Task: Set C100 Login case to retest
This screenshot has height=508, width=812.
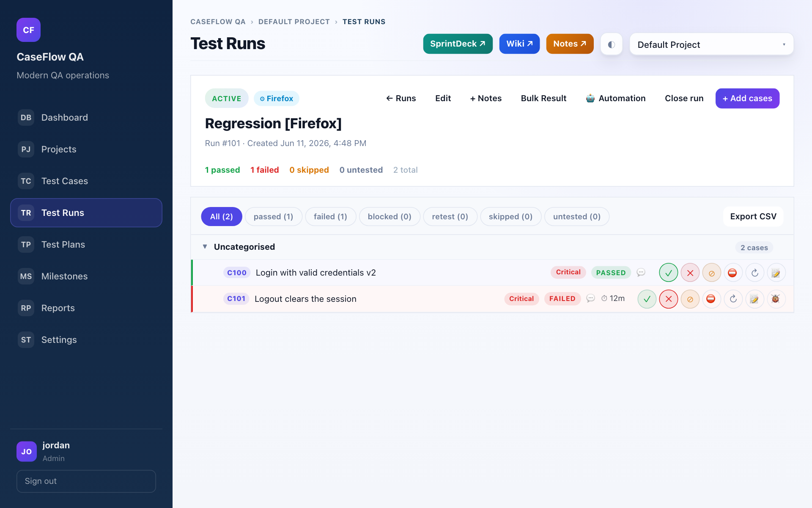Action: point(754,273)
